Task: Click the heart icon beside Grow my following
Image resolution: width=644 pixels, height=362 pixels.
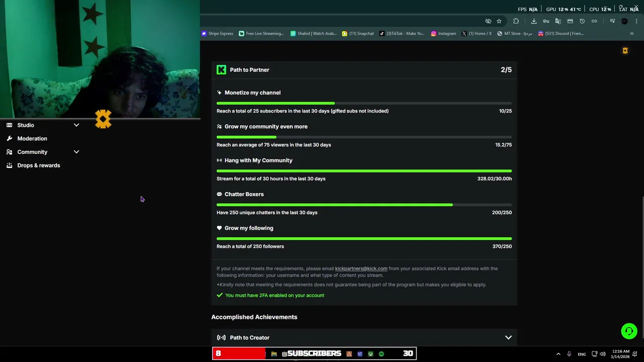Action: [219, 228]
